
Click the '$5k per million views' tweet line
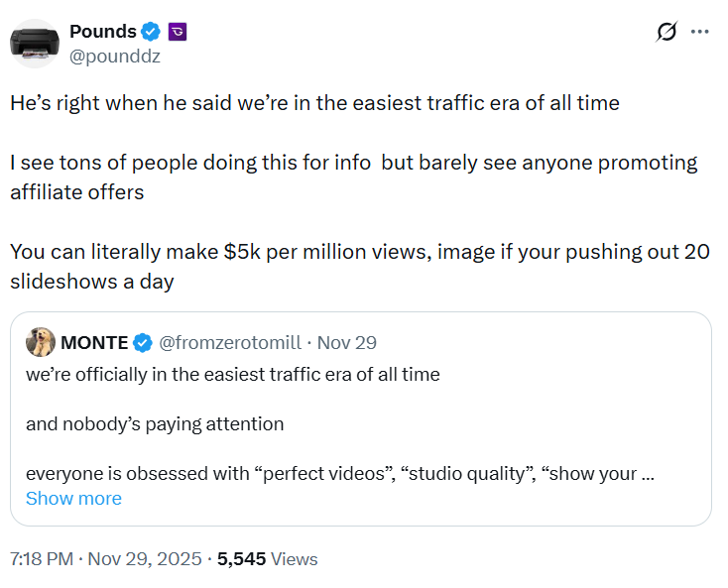click(x=360, y=267)
